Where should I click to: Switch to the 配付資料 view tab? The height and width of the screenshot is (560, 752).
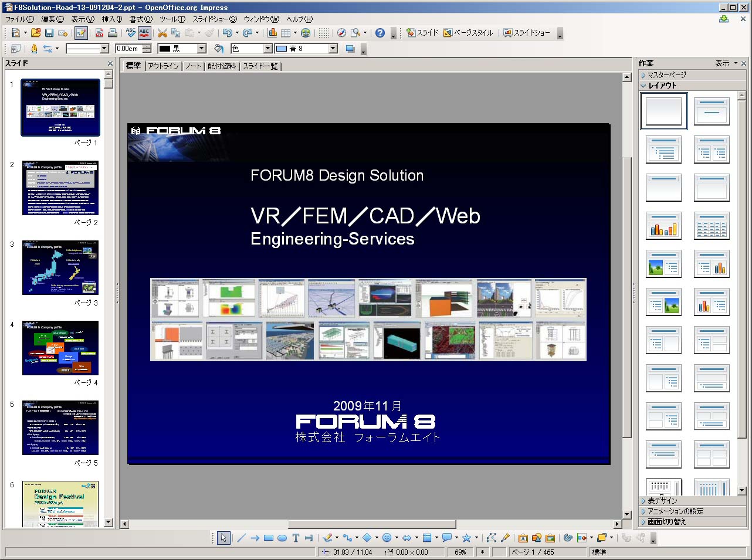click(x=222, y=66)
